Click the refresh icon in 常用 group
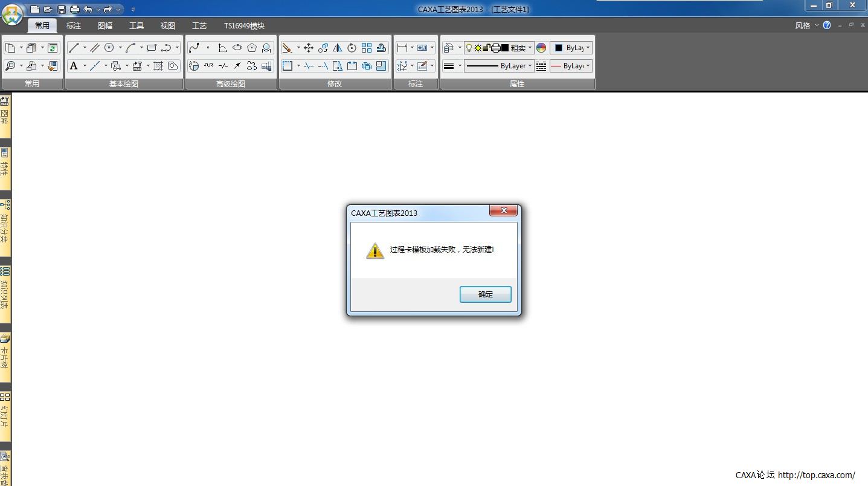This screenshot has width=868, height=486. 53,48
